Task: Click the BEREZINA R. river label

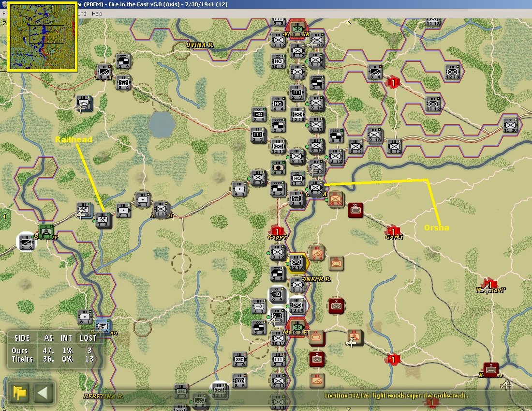Action: tap(103, 396)
